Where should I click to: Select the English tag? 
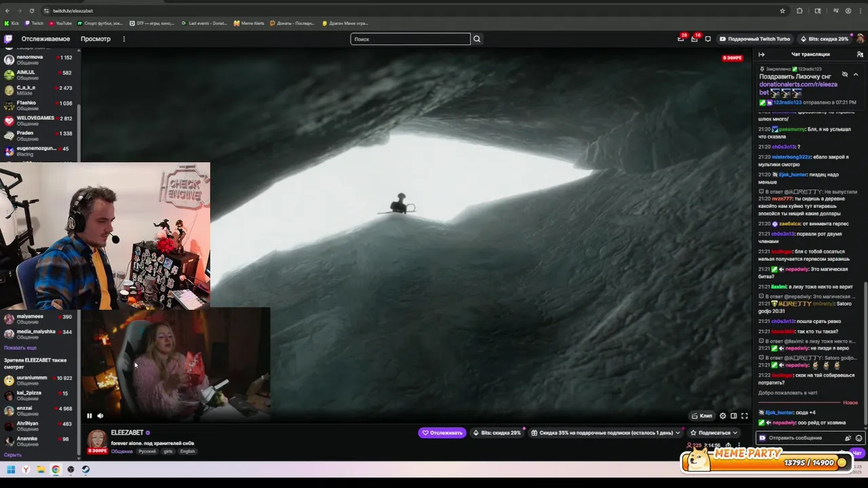[x=188, y=451]
